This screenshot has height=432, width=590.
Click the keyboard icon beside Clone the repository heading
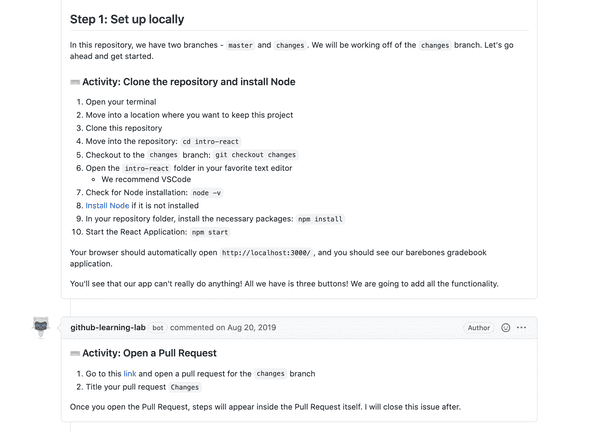[75, 82]
